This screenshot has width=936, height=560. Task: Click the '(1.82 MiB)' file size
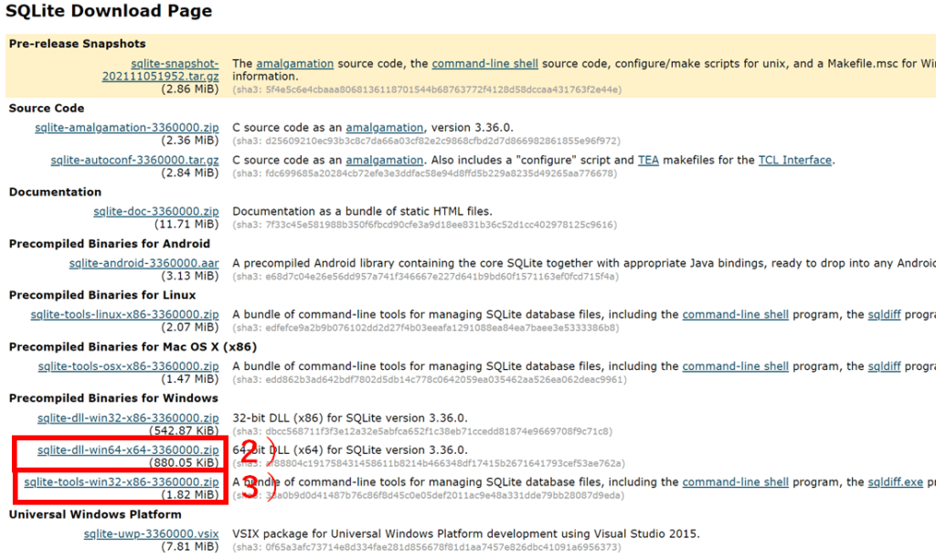click(x=190, y=495)
